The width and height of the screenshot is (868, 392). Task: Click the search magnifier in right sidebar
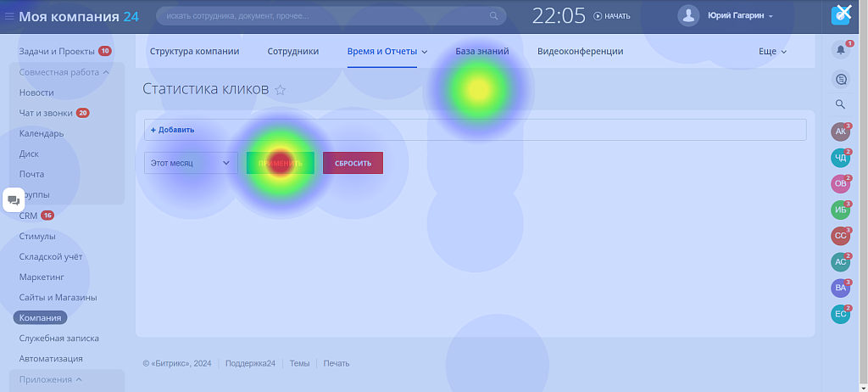(840, 104)
